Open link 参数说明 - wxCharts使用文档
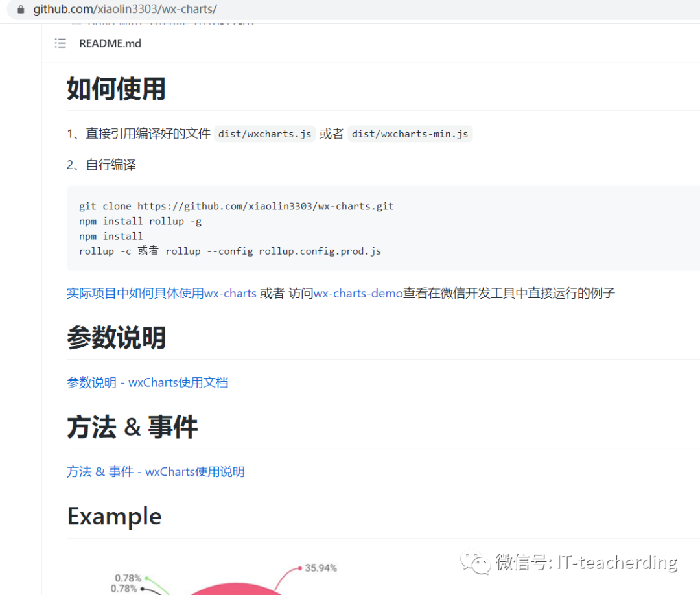 tap(147, 382)
